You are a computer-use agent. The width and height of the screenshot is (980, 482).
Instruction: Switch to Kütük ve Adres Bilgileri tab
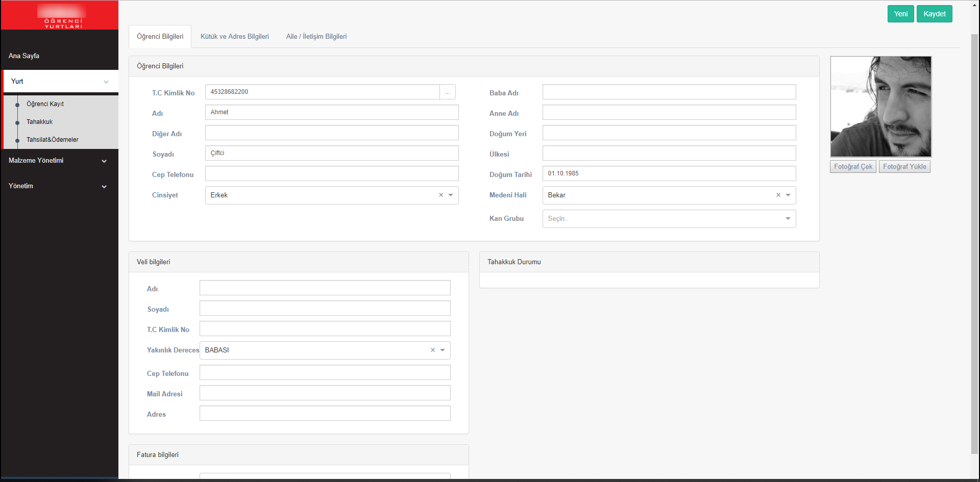(234, 37)
